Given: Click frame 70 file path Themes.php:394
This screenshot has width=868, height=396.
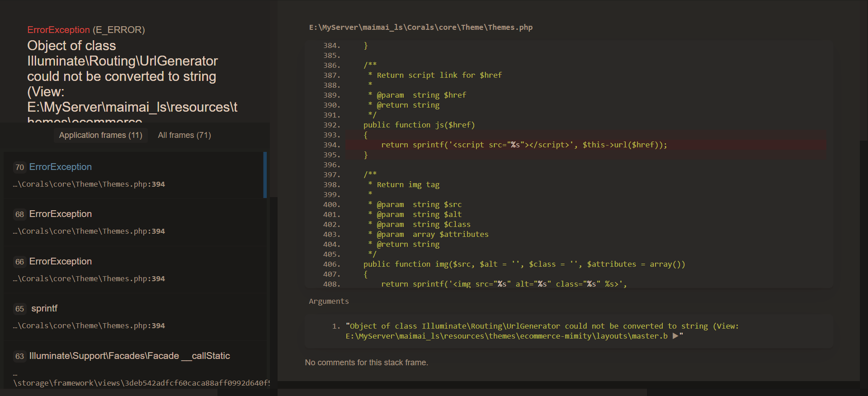Looking at the screenshot, I should coord(89,184).
